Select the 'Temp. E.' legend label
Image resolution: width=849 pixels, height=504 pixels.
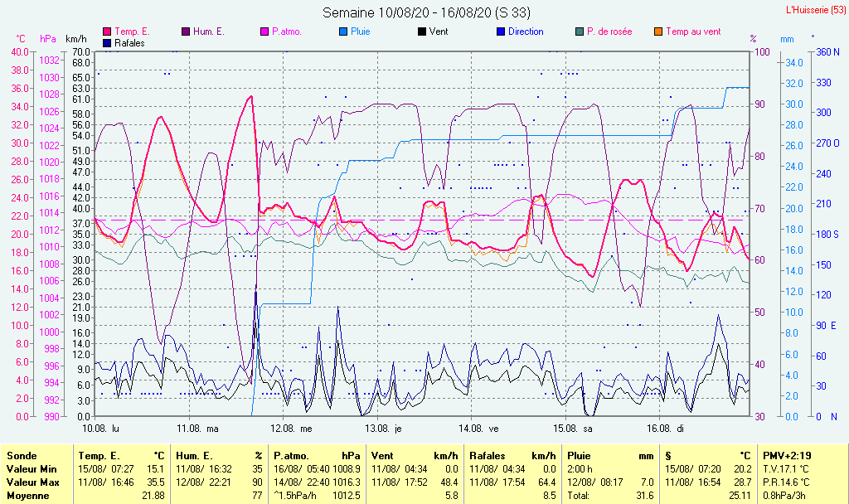(132, 31)
